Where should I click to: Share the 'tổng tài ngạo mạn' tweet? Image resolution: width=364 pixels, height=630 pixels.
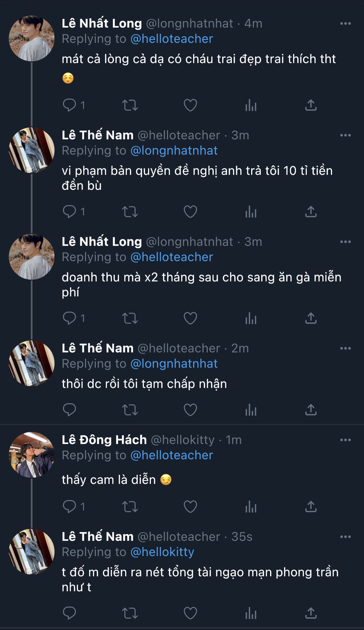pyautogui.click(x=311, y=613)
